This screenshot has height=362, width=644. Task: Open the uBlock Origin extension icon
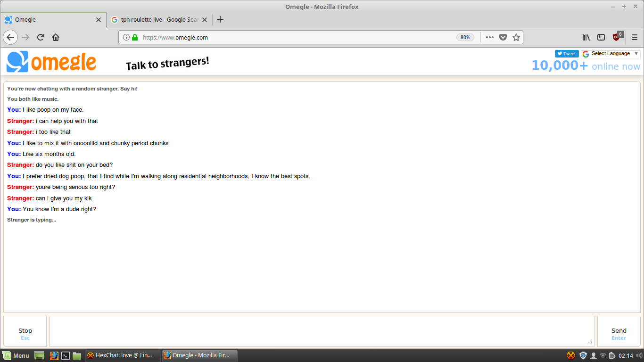point(617,37)
